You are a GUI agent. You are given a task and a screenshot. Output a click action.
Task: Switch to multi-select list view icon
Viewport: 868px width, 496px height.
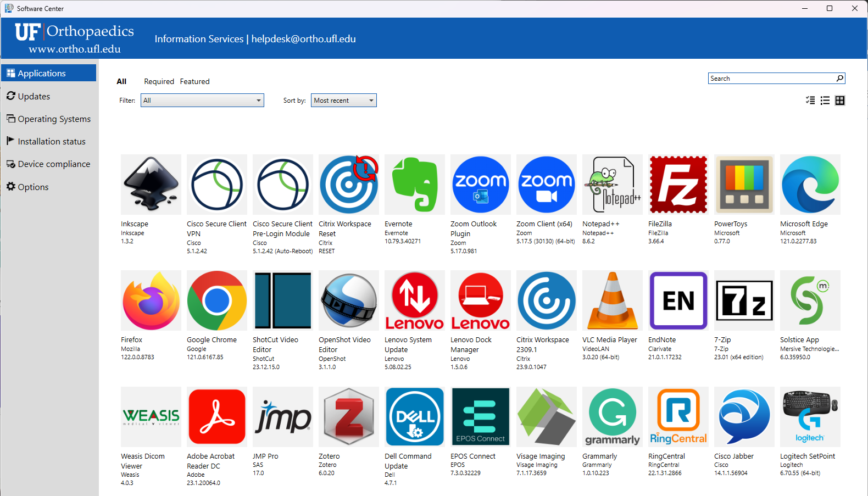tap(810, 101)
